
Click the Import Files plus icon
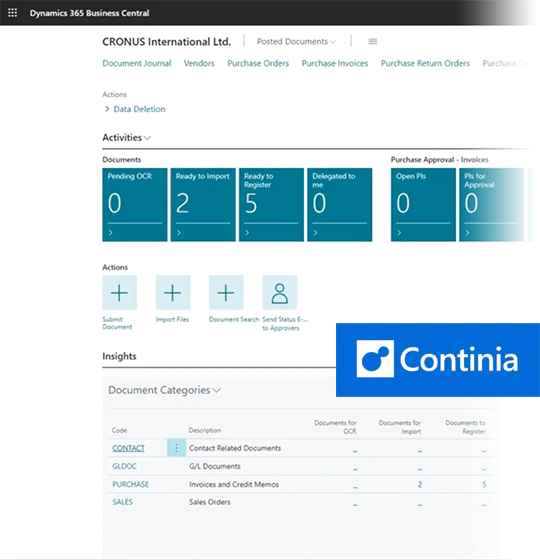click(173, 292)
